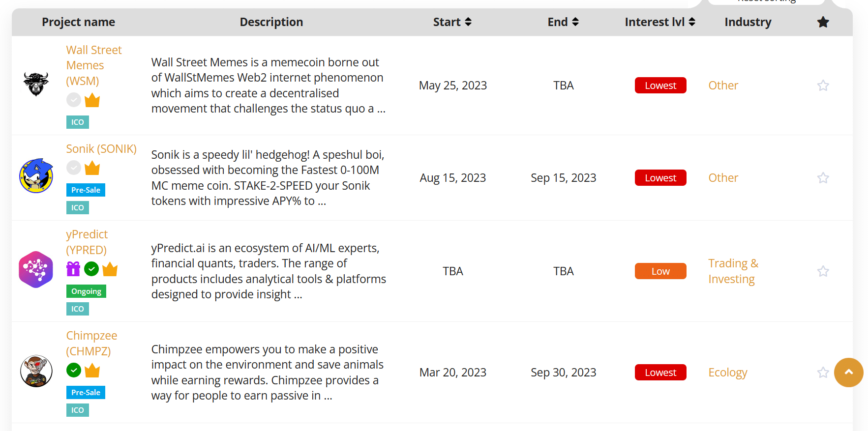
Task: Click Sonik hedgehog logo
Action: [36, 176]
